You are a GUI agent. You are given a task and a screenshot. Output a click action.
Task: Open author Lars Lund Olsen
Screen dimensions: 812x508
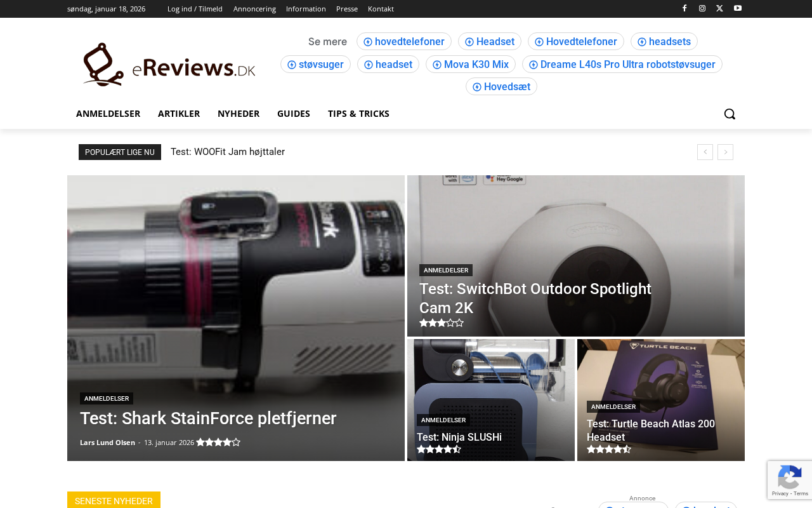107,443
